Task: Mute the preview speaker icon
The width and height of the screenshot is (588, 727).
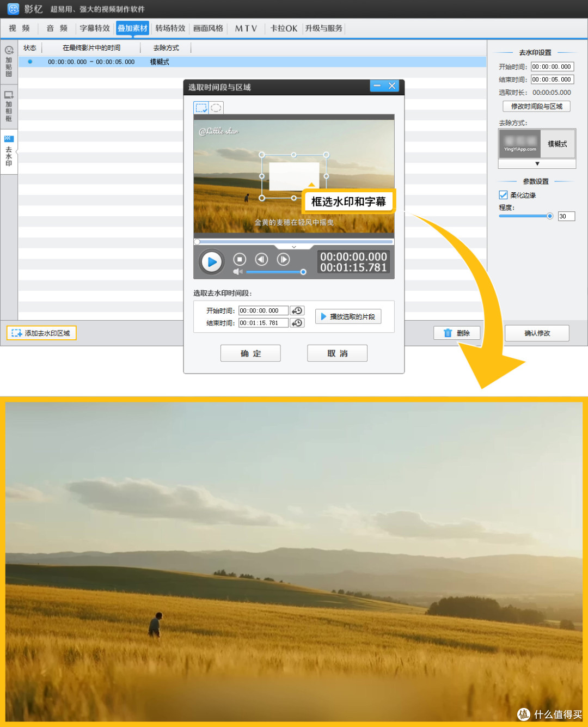Action: pos(238,271)
